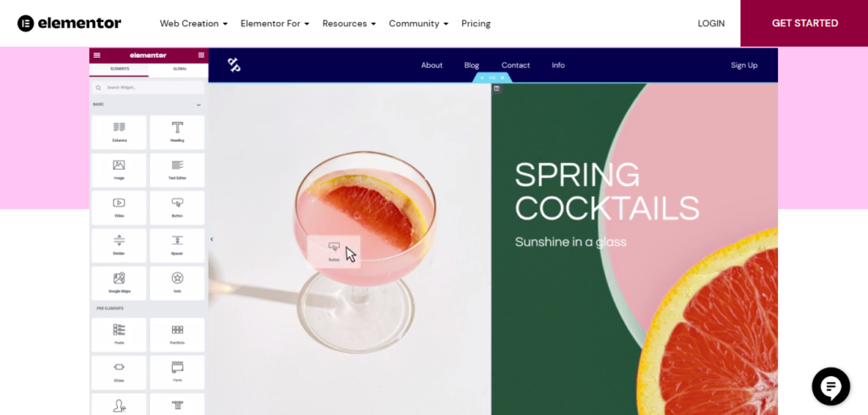Open the Pricing page
Image resolution: width=868 pixels, height=415 pixels.
pos(476,23)
